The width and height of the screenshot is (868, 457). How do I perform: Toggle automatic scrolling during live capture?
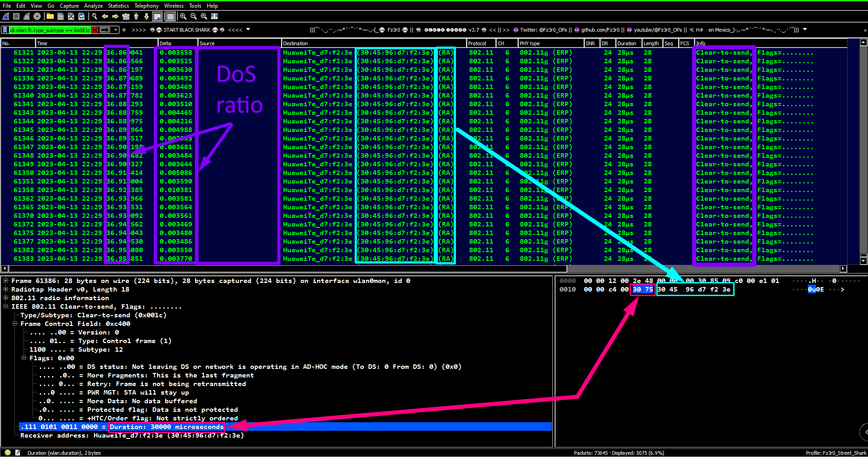click(157, 16)
